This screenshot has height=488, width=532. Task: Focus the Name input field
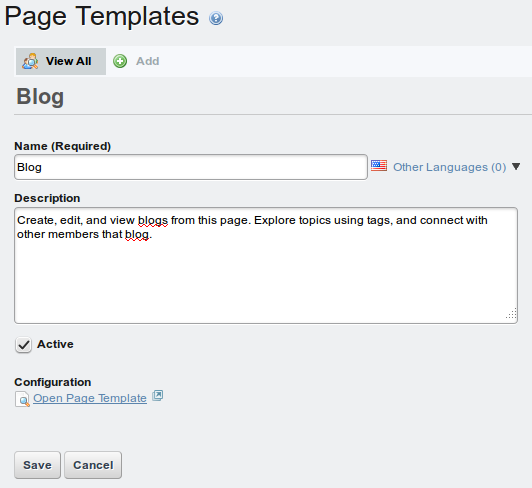(x=191, y=167)
